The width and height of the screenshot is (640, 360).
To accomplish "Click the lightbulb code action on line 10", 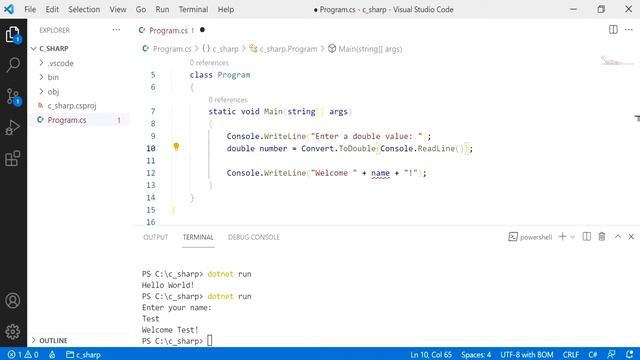I will point(176,147).
